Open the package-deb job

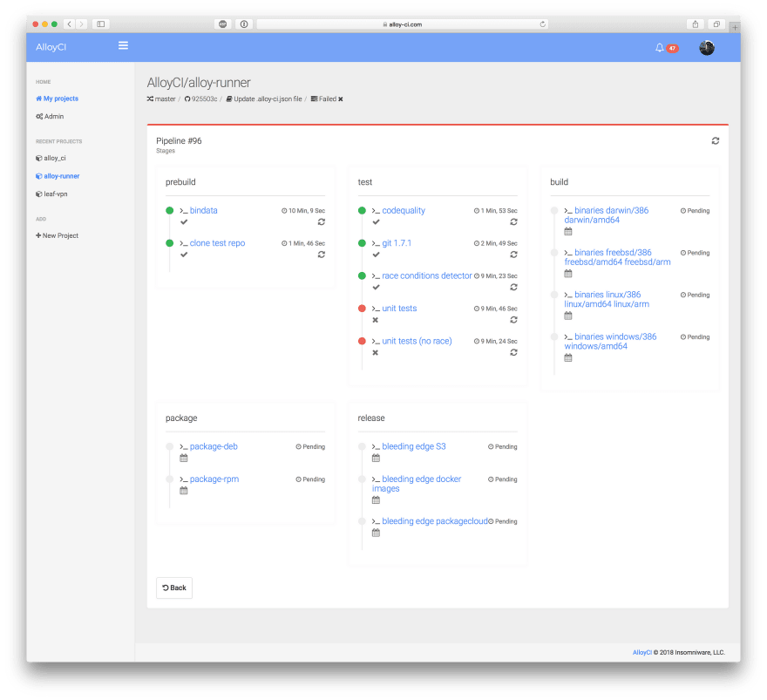[x=214, y=446]
